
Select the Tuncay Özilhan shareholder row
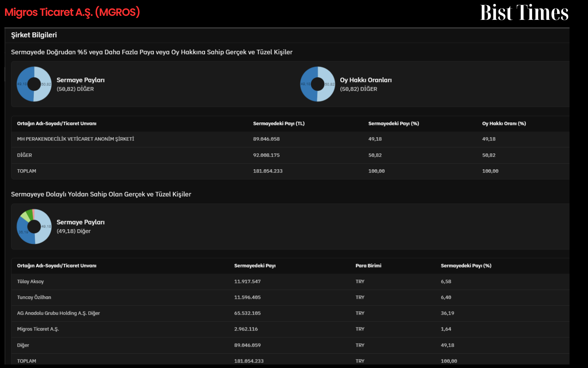290,297
